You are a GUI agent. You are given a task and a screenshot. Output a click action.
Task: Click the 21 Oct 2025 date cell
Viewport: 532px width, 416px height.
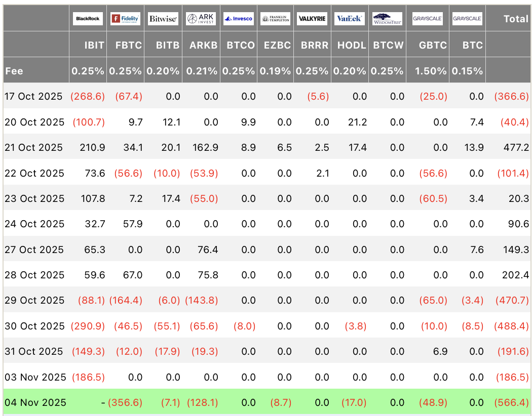[33, 147]
